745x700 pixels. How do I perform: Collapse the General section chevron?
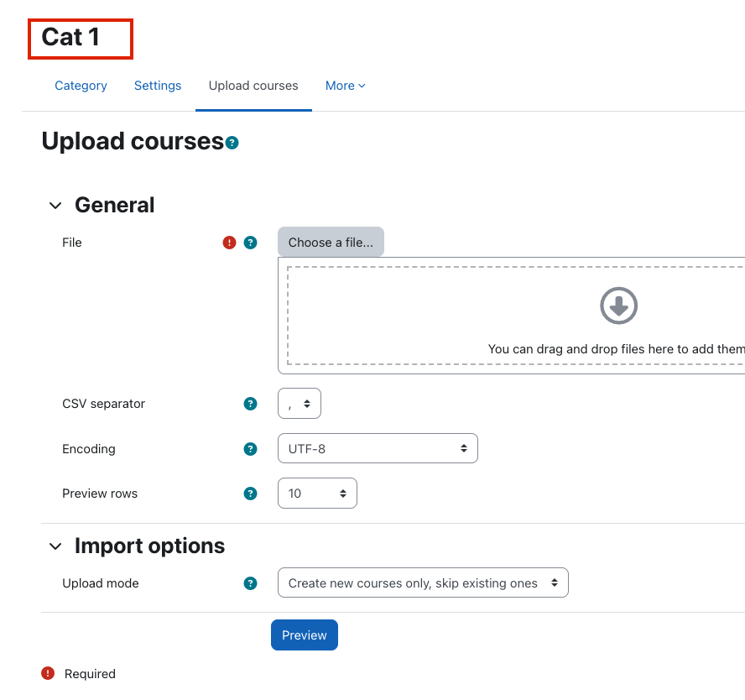tap(55, 206)
